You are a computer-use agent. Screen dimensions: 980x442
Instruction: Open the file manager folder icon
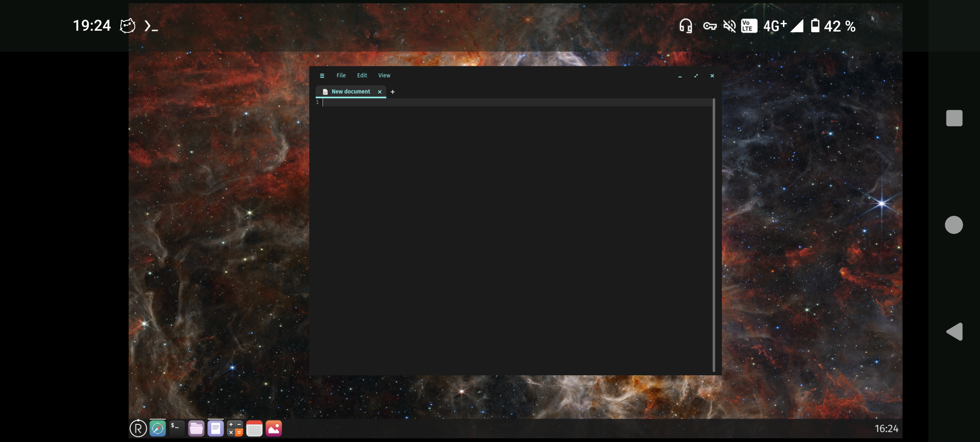196,428
